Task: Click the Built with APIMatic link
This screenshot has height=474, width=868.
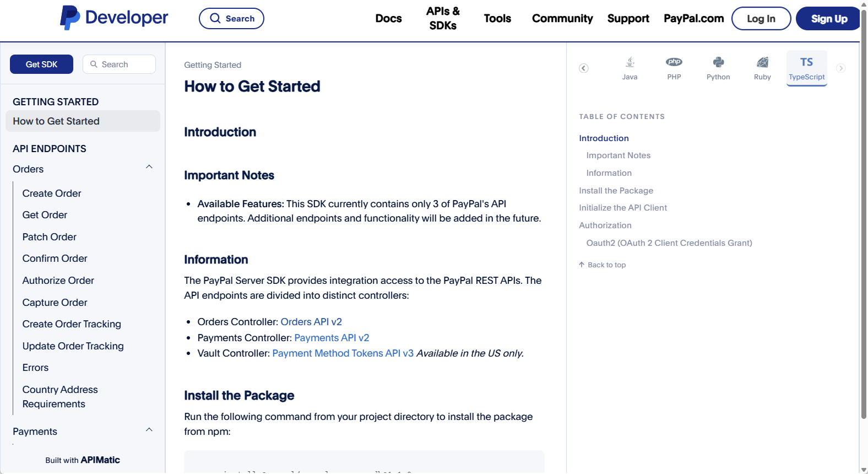Action: (83, 460)
